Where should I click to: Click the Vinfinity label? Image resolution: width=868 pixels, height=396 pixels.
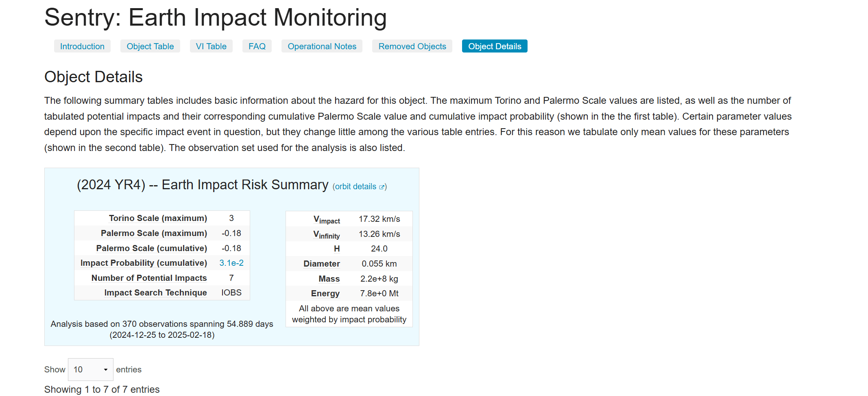[326, 235]
